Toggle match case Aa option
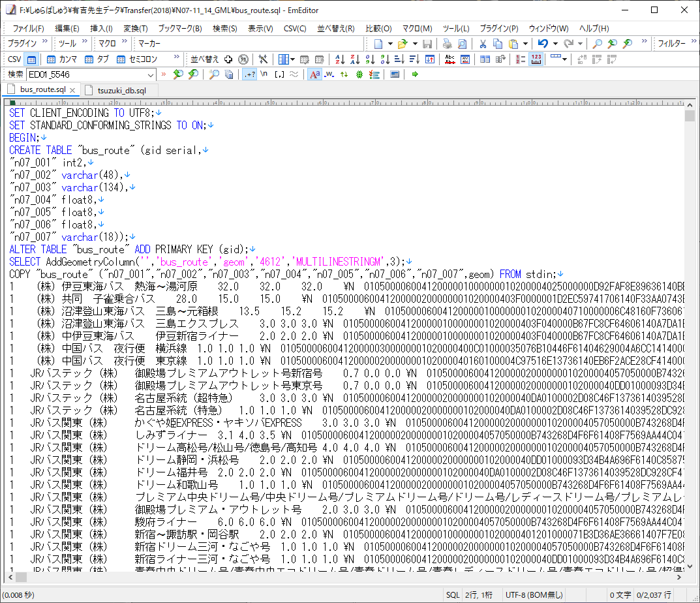Viewport: 700px width, 603px height. tap(314, 74)
